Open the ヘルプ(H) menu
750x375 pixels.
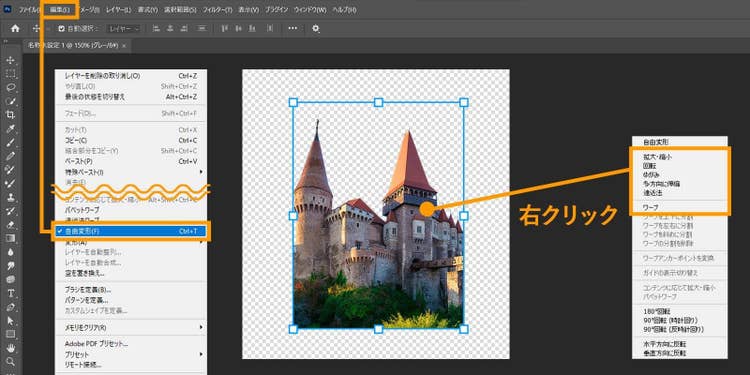tap(344, 10)
